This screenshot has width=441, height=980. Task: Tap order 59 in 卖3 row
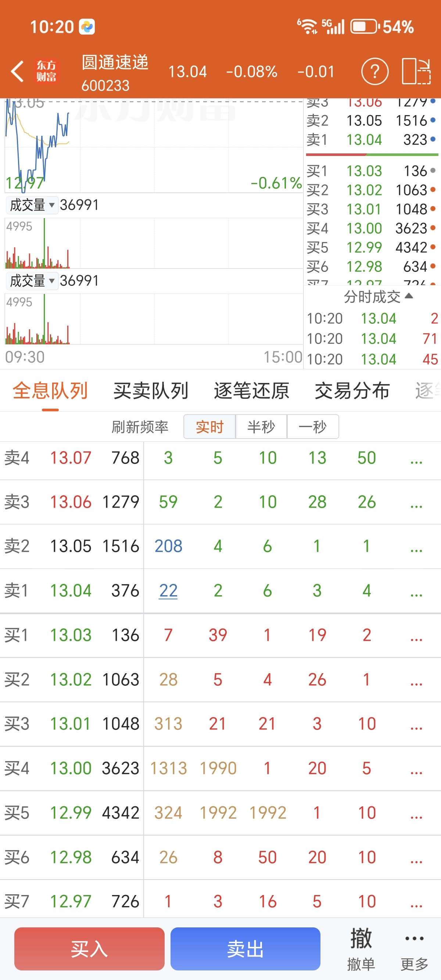[x=168, y=502]
